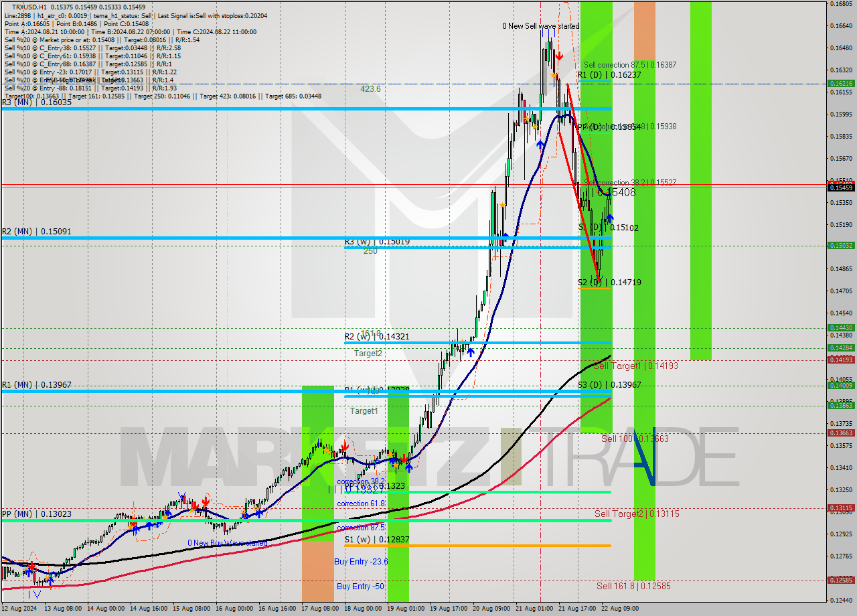Click Sell correction 87.5 | 0.16387 label

click(x=630, y=65)
